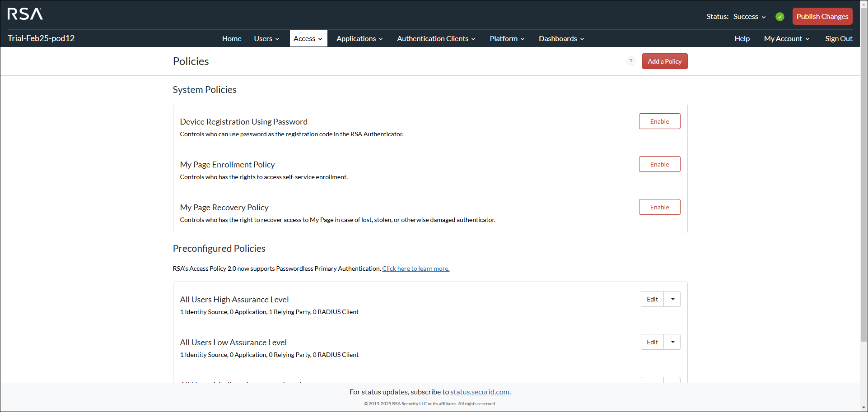868x412 pixels.
Task: Enable the My Page Enrollment Policy
Action: 659,164
